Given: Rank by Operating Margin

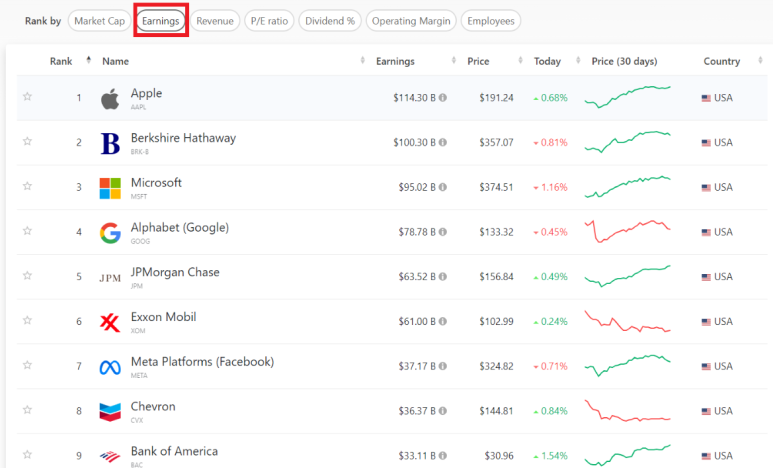Looking at the screenshot, I should tap(411, 21).
